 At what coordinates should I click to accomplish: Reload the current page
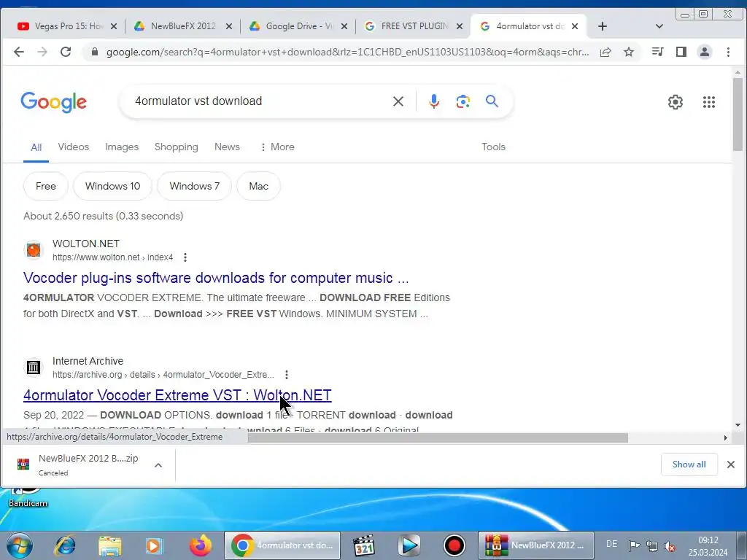[66, 52]
